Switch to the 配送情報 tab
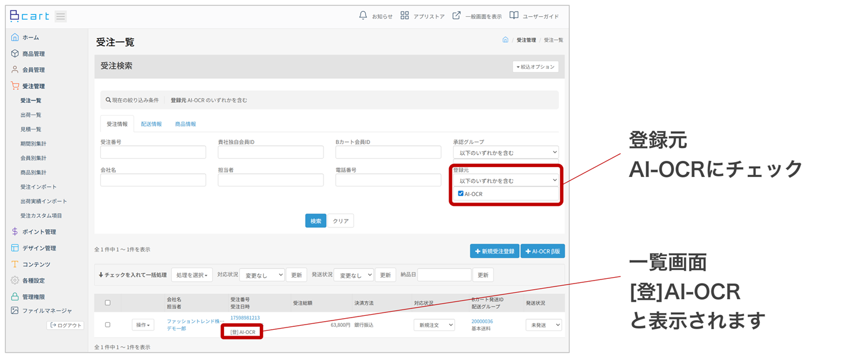 tap(151, 124)
